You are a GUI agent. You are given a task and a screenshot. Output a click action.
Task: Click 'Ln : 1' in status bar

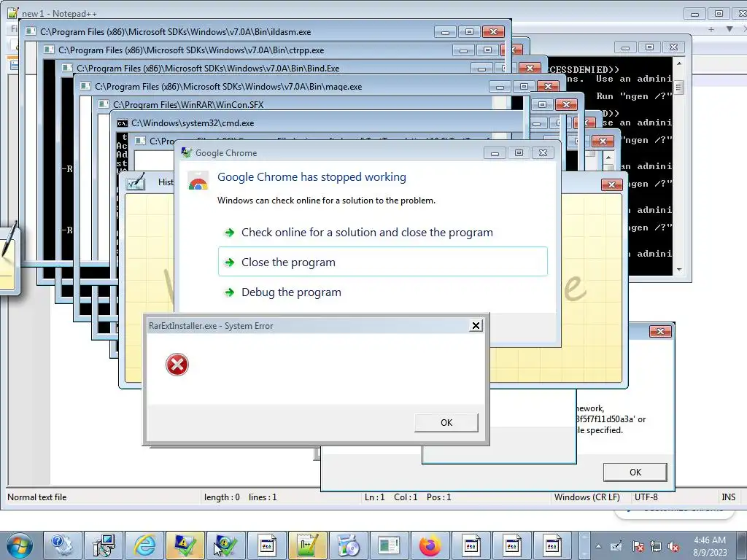pos(374,497)
